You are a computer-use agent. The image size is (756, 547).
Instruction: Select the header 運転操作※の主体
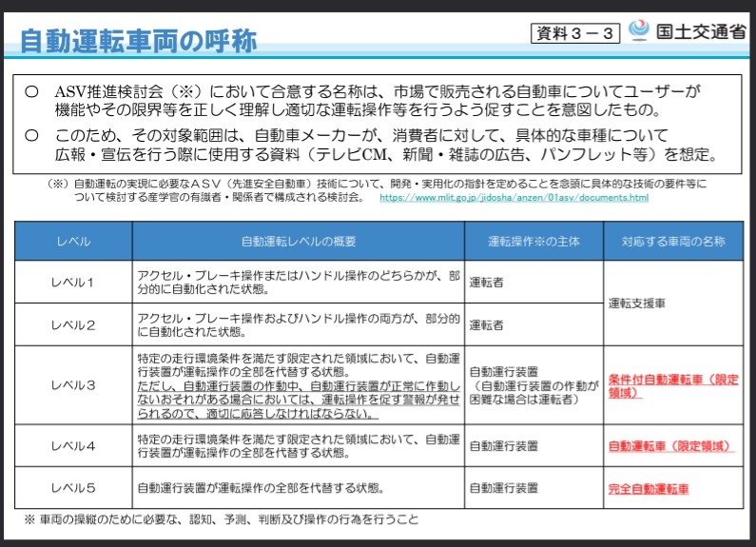pyautogui.click(x=533, y=242)
